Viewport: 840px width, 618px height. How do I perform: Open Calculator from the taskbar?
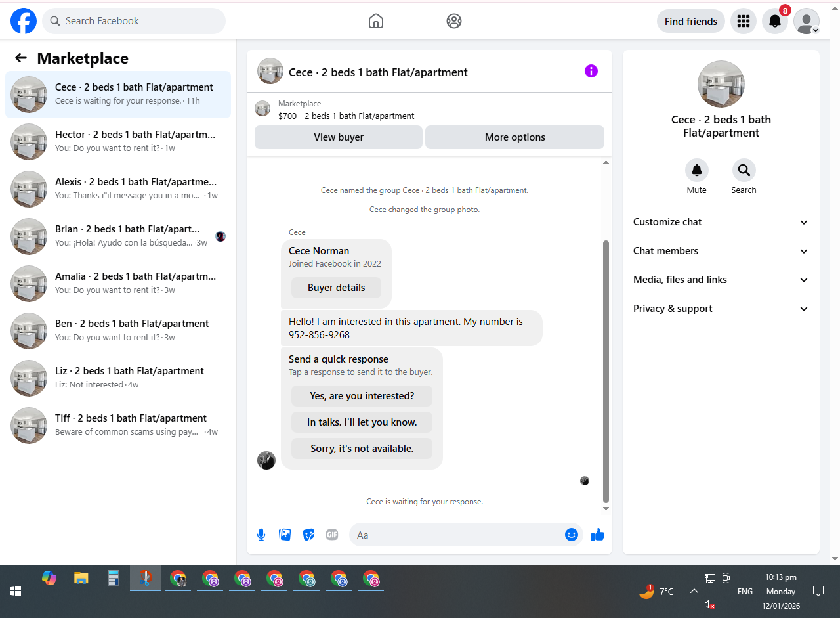[114, 578]
